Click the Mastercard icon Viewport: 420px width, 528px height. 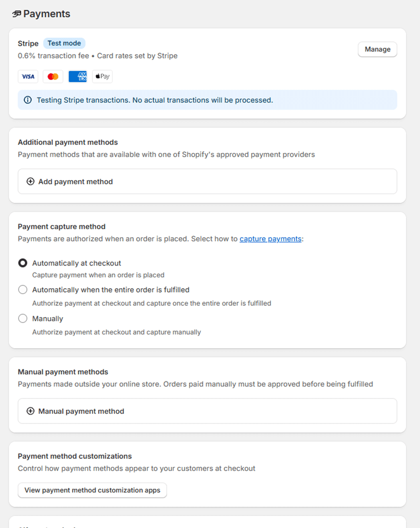[53, 76]
